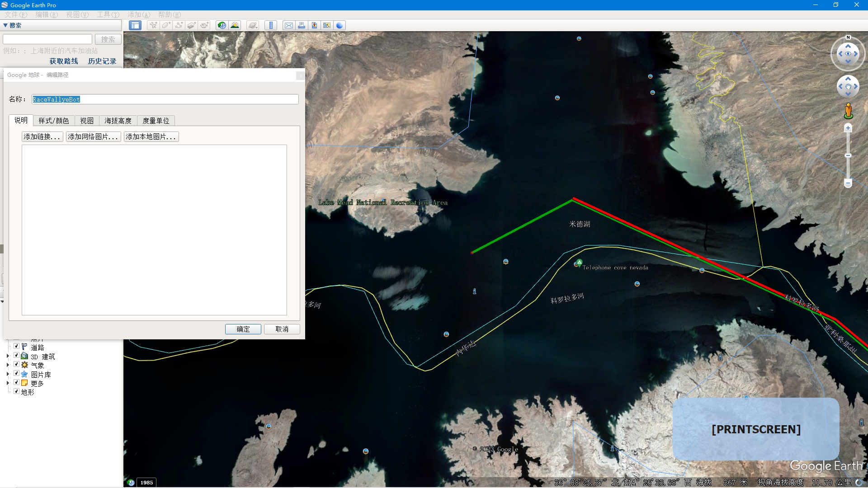Open the 添加 menu

138,14
